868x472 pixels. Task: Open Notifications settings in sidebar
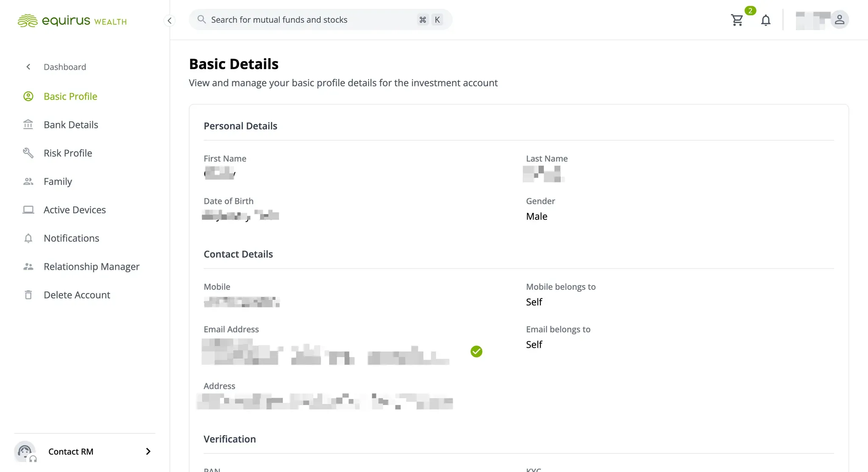(x=71, y=238)
